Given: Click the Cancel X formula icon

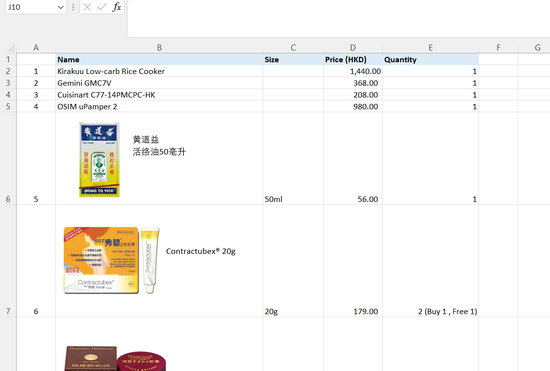Looking at the screenshot, I should click(x=87, y=7).
